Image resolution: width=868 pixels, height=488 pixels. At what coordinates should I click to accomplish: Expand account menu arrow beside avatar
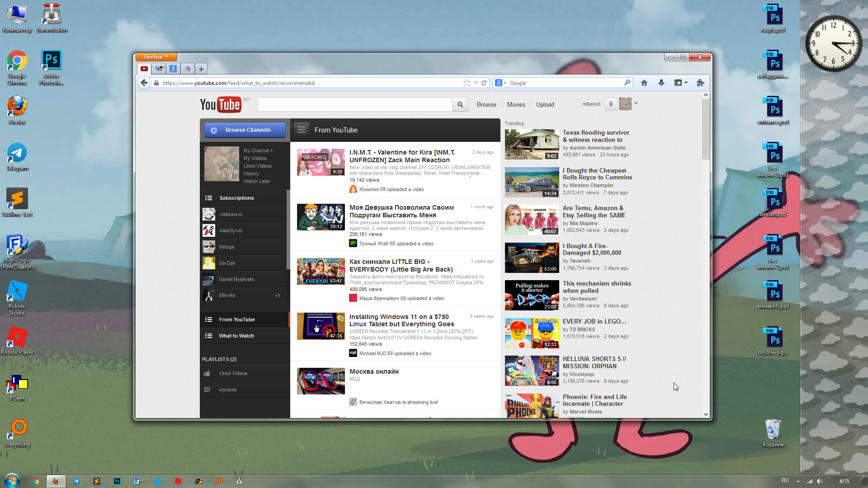pos(636,103)
